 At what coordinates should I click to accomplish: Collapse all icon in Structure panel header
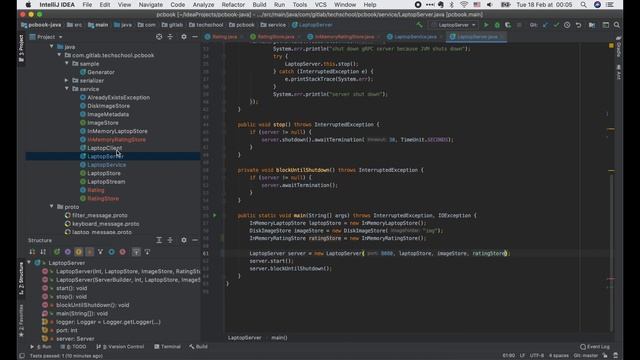tap(170, 240)
